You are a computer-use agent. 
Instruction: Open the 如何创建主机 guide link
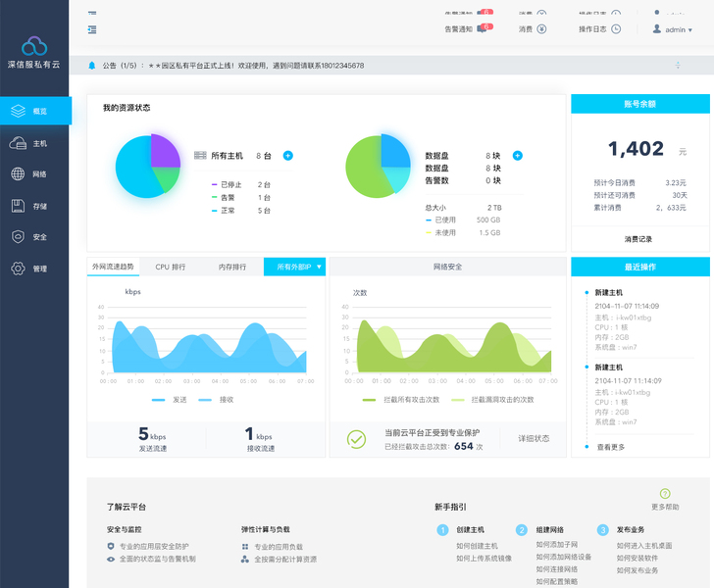pyautogui.click(x=477, y=546)
